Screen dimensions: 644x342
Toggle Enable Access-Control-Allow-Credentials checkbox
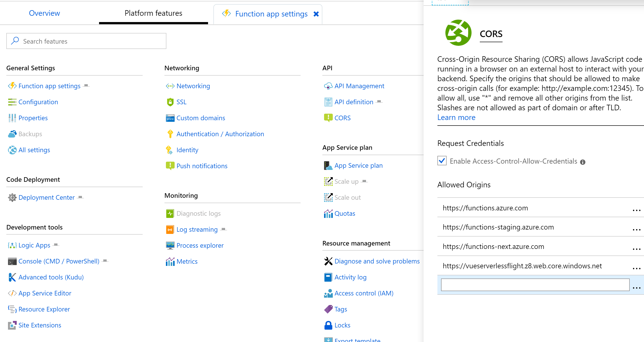[442, 161]
